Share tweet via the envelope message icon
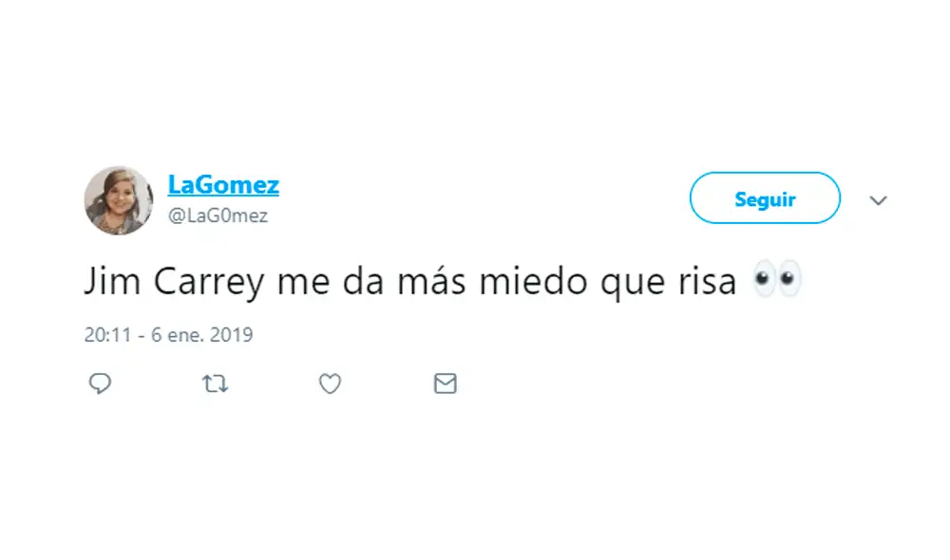 [445, 383]
